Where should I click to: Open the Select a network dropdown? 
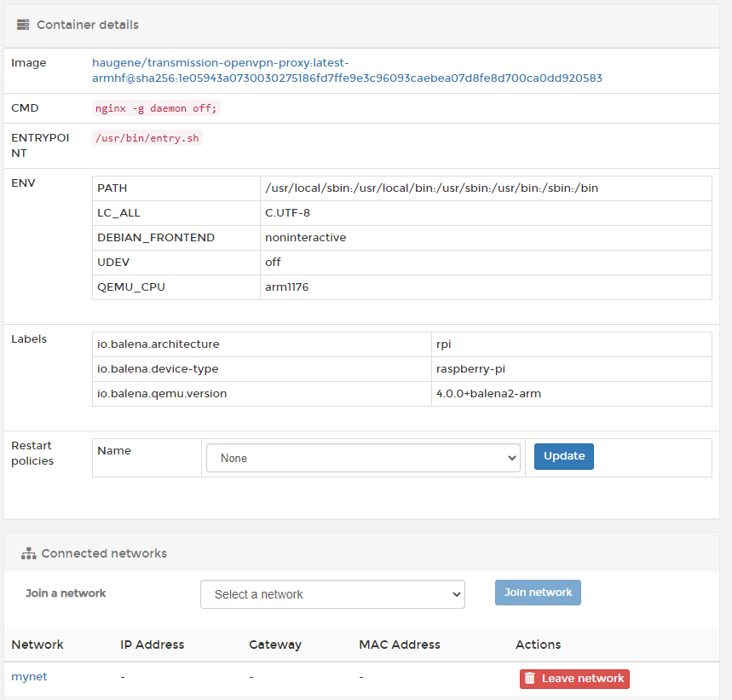(332, 593)
